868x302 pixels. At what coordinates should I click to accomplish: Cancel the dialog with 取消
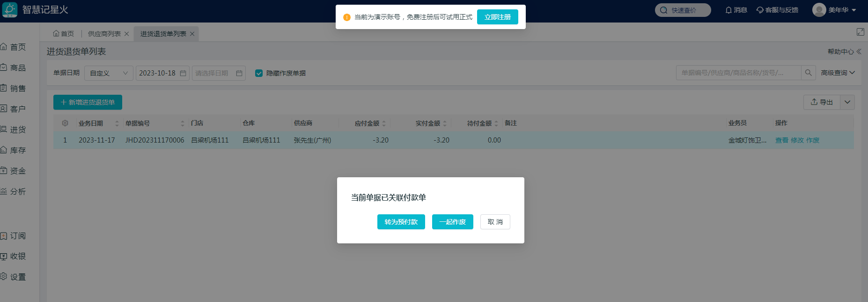(495, 222)
